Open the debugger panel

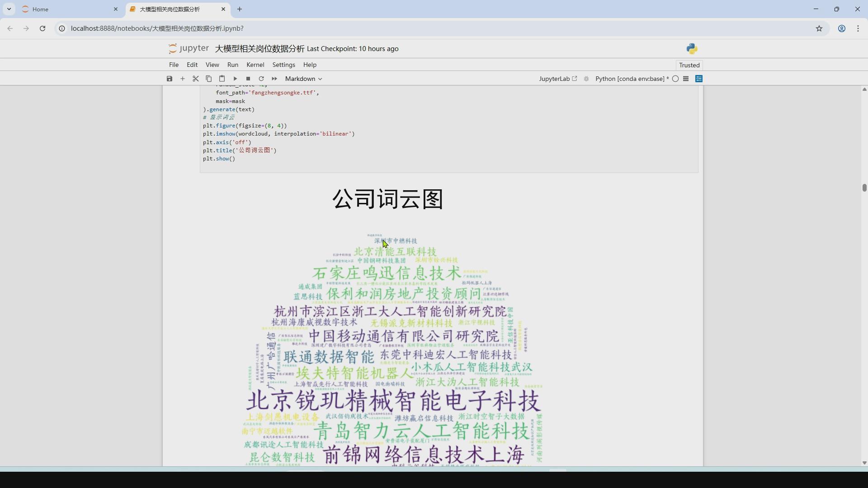(586, 79)
